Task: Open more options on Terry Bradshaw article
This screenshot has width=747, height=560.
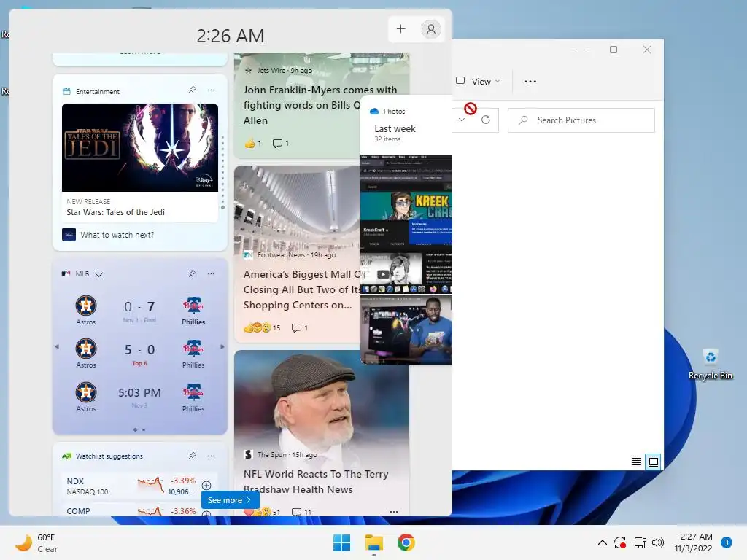Action: pos(393,512)
